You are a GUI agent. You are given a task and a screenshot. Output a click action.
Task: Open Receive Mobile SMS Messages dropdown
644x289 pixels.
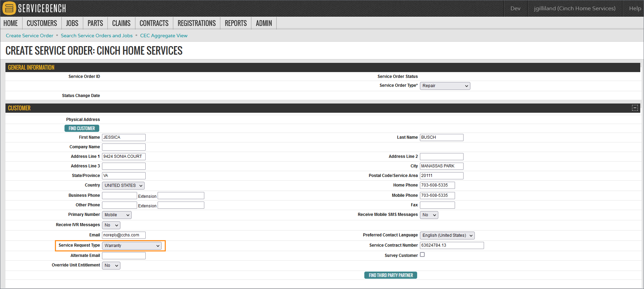(429, 215)
